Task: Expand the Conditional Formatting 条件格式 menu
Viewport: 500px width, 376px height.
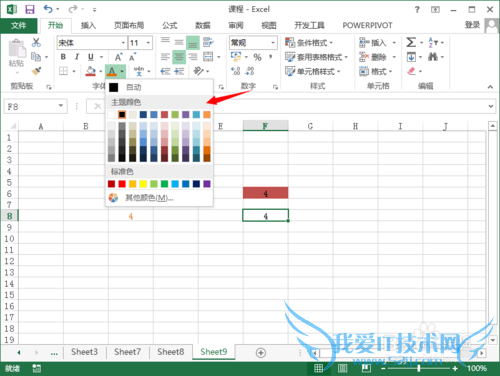Action: coord(309,43)
